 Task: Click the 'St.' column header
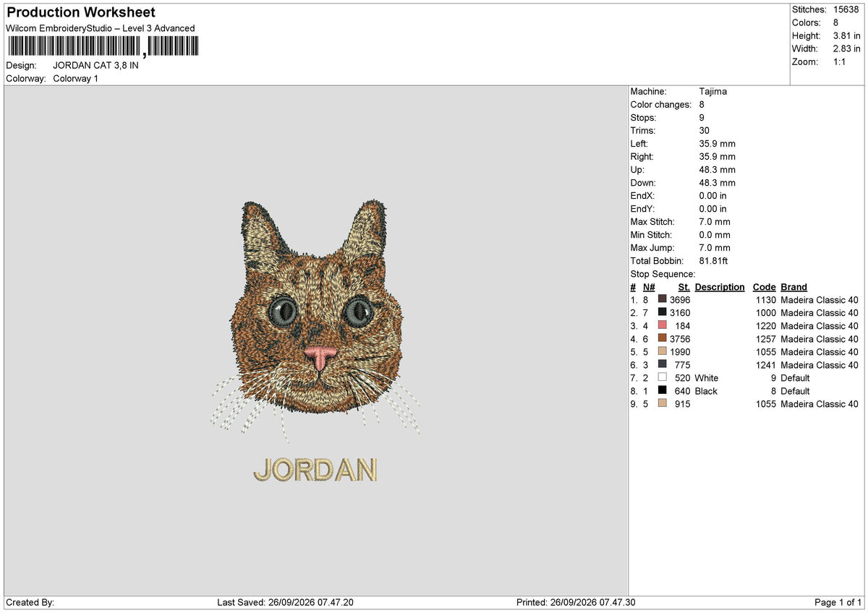click(684, 287)
